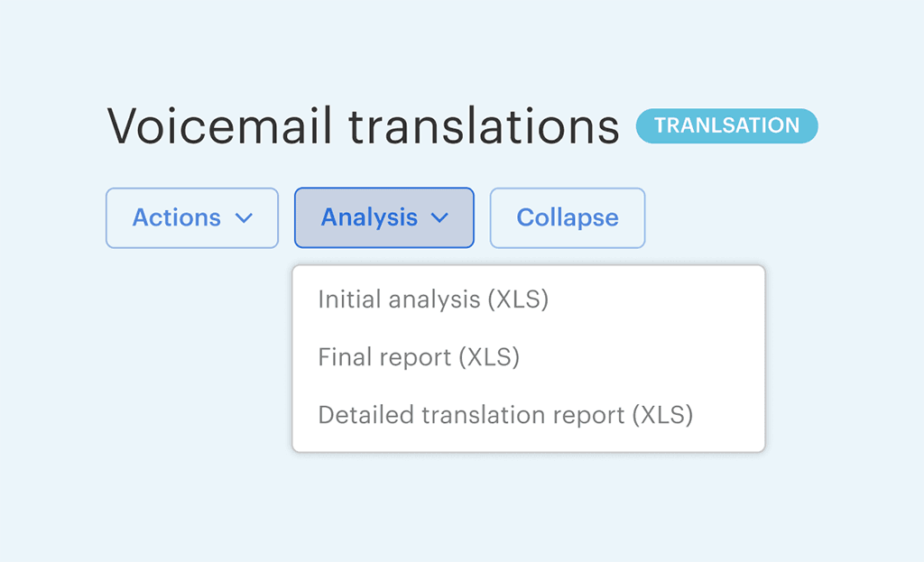The height and width of the screenshot is (562, 924).
Task: Open the Actions dropdown button
Action: coord(191,217)
